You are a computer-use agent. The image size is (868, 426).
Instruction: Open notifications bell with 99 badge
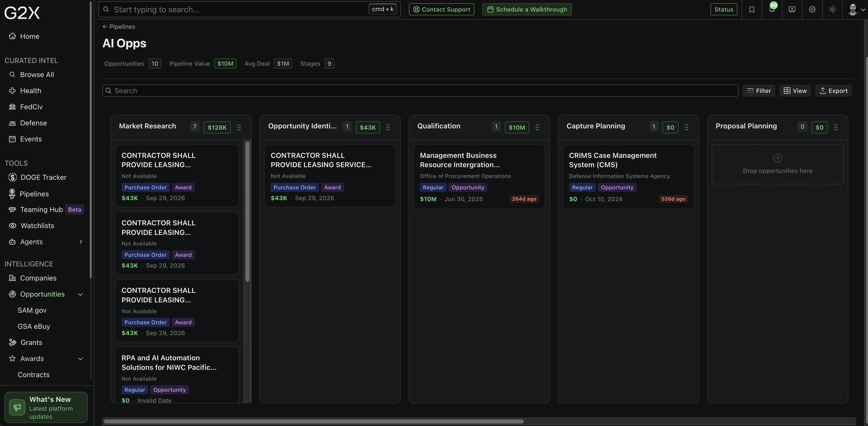point(772,9)
